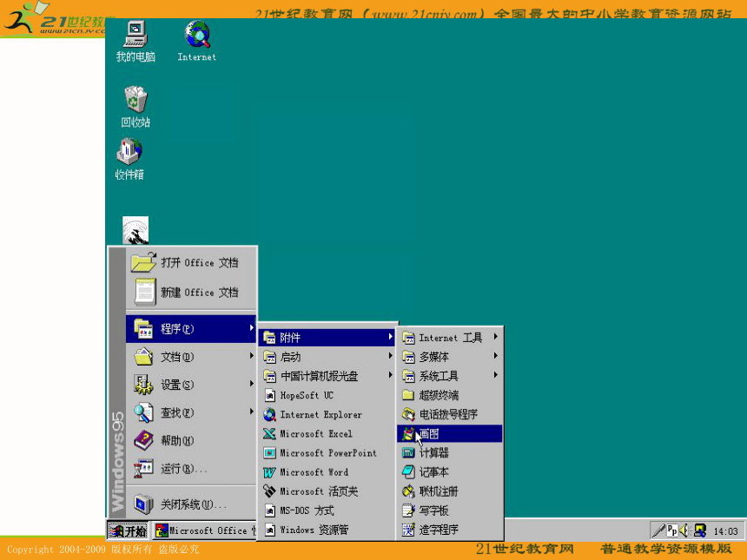This screenshot has width=747, height=560.
Task: Launch Microsoft Word from Programs menu
Action: (327, 472)
